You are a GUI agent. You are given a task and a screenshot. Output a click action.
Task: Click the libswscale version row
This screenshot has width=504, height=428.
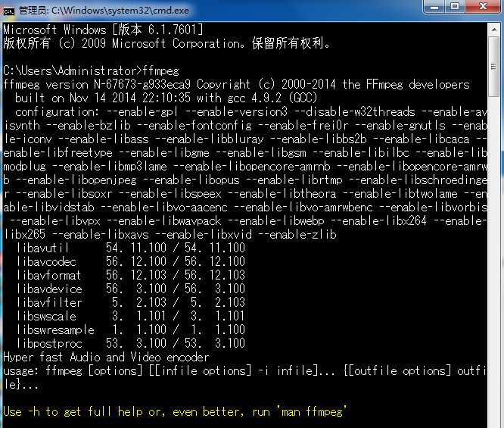pyautogui.click(x=130, y=316)
